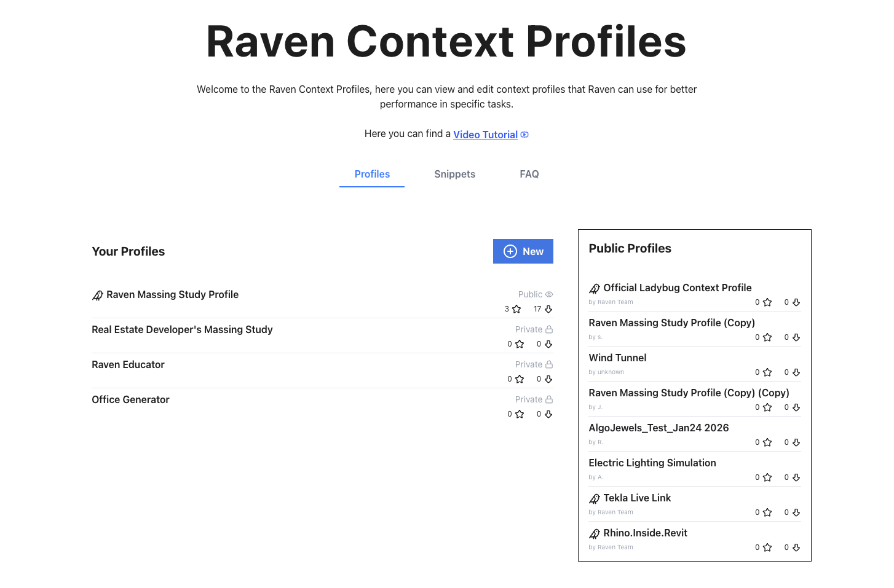The image size is (894, 588).
Task: Click the lock icon on Real Estate Developer's Massing Study
Action: click(549, 329)
